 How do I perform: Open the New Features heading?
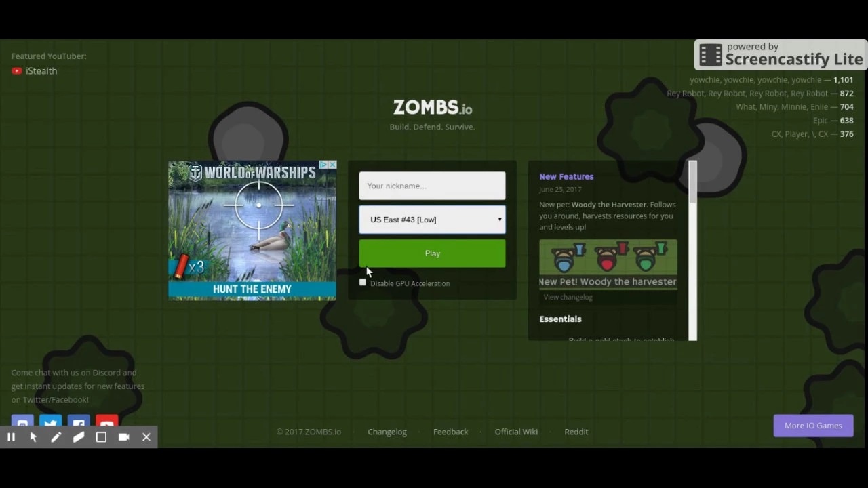click(566, 176)
